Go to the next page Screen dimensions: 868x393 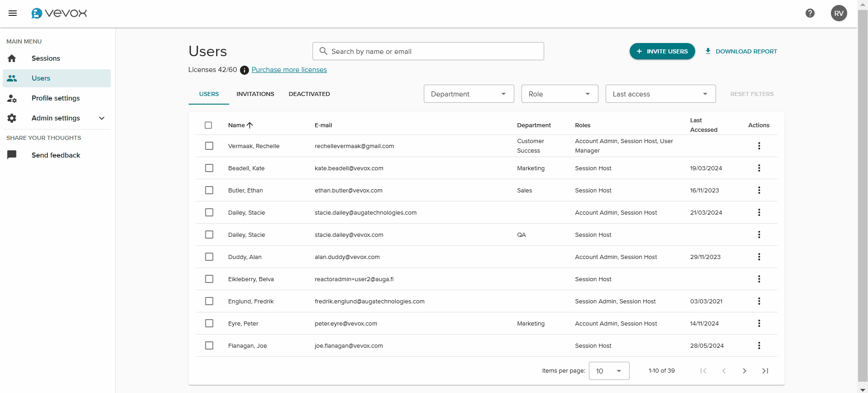coord(745,371)
